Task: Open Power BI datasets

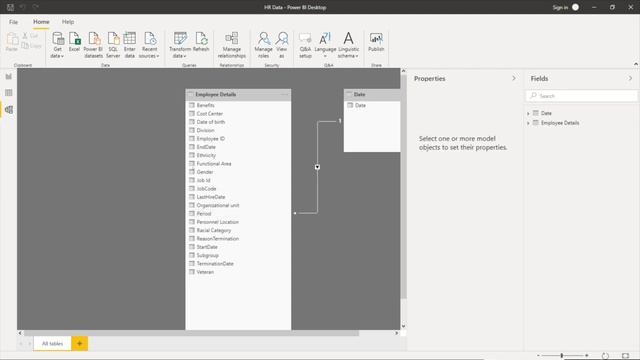Action: pos(93,45)
